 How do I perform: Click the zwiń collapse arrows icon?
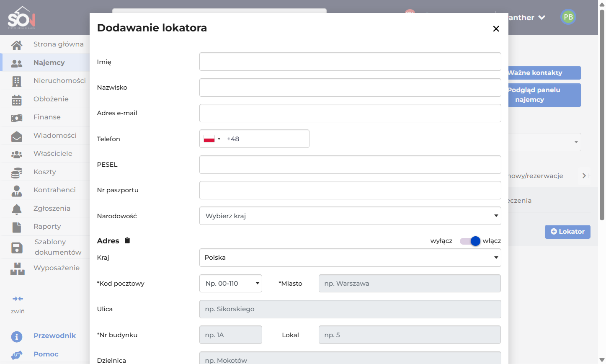tap(18, 299)
